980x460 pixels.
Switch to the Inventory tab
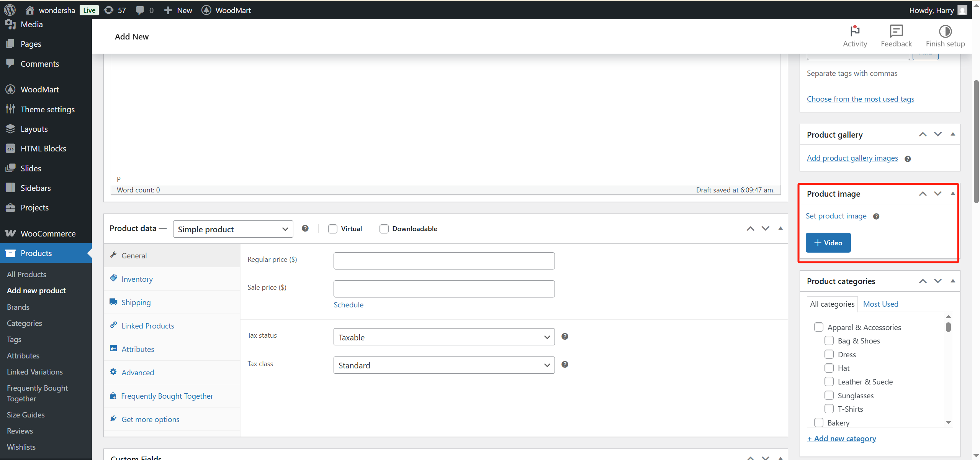tap(137, 279)
